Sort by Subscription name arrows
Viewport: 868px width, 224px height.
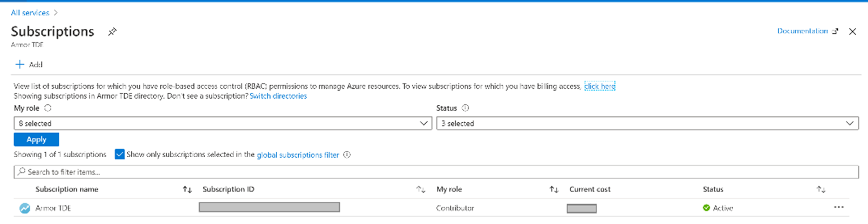pos(187,189)
